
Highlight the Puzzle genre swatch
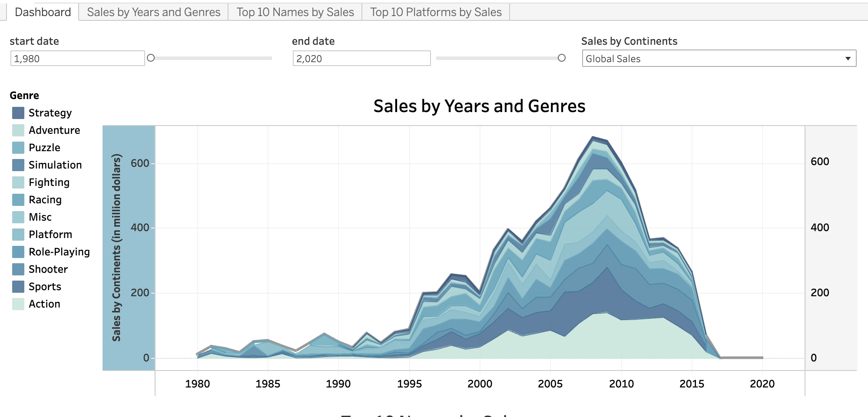coord(18,148)
